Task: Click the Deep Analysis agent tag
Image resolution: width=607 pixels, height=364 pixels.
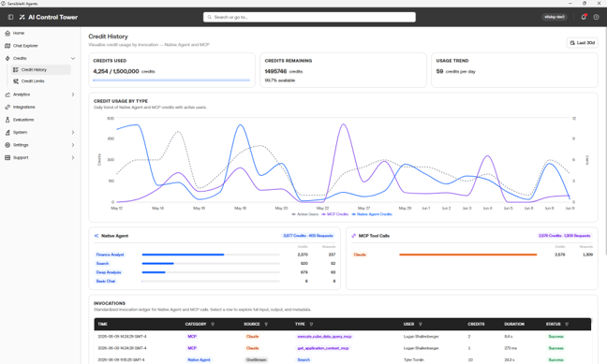Action: [x=109, y=272]
